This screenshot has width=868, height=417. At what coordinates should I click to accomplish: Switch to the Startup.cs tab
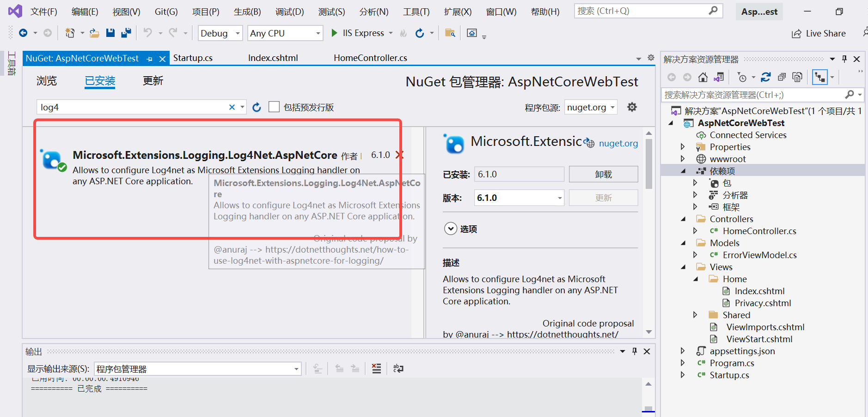tap(193, 58)
